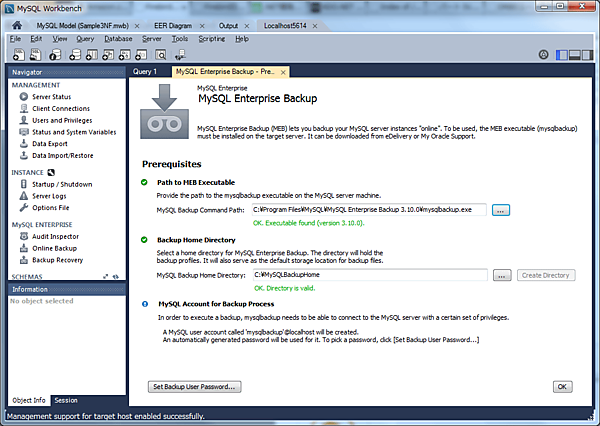Close the Output tab
The width and height of the screenshot is (600, 426).
[247, 26]
